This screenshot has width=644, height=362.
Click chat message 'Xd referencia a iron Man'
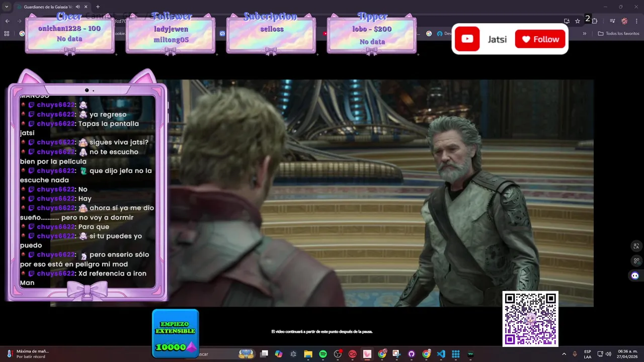84,278
